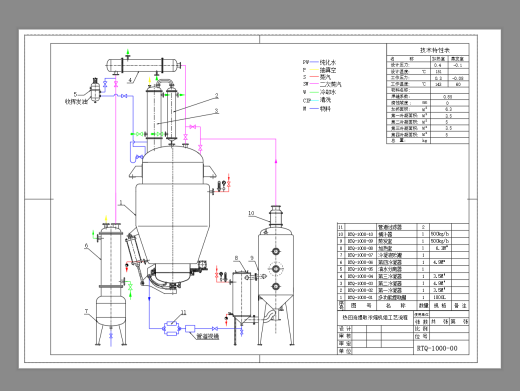Click the small oil separator symbol labeled 5

[x=95, y=90]
